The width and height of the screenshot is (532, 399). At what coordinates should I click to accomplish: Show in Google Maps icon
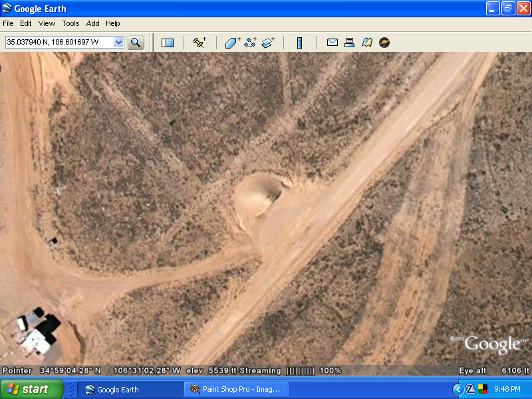pyautogui.click(x=367, y=43)
